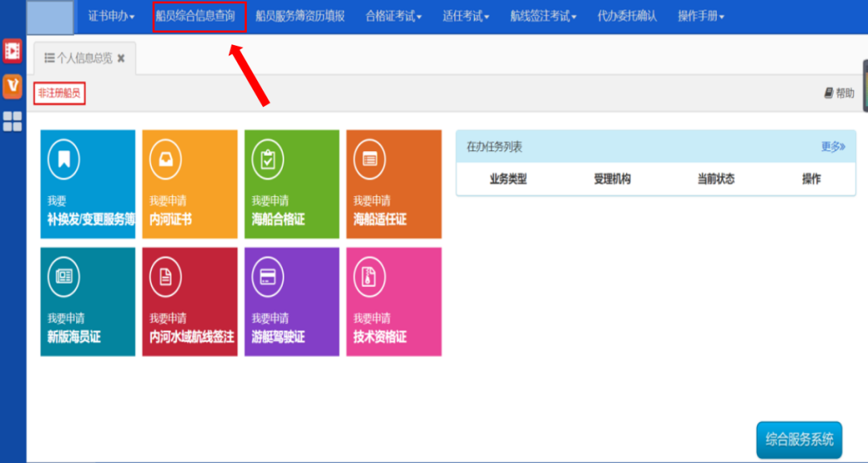Click the 非注册船员 status label

point(59,93)
